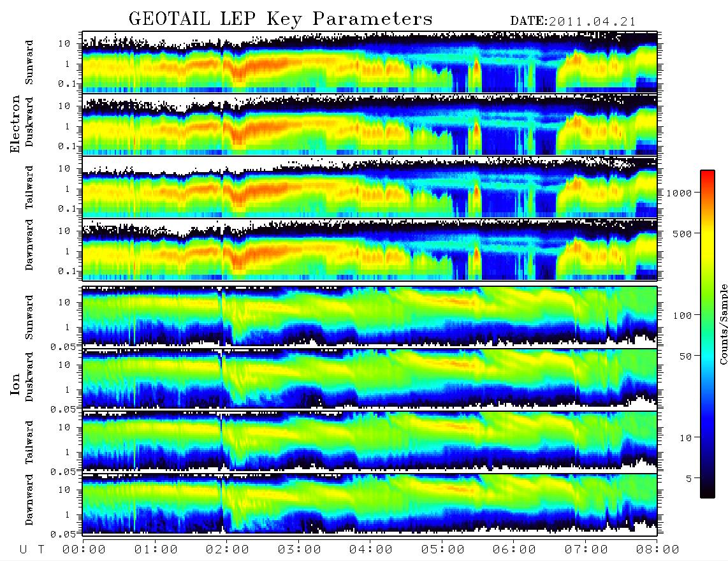The height and width of the screenshot is (561, 728).
Task: Click inside the Ion Dawnward spectrogram panel
Action: click(370, 504)
